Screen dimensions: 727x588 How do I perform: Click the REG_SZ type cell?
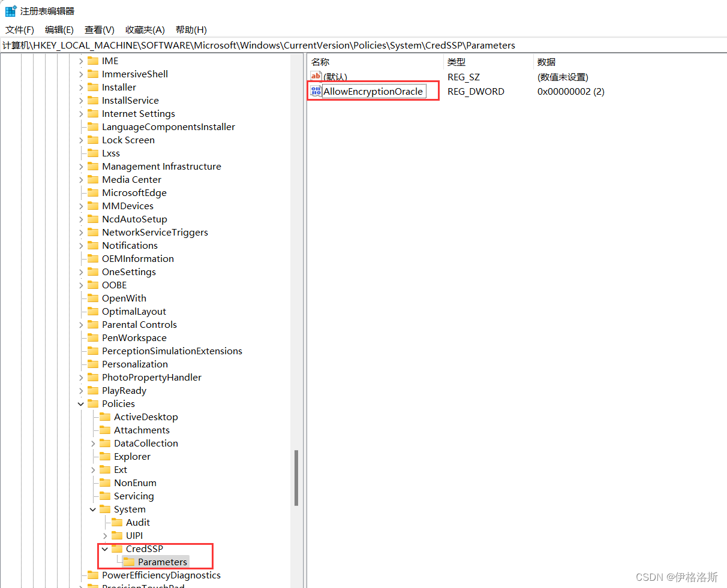coord(464,77)
